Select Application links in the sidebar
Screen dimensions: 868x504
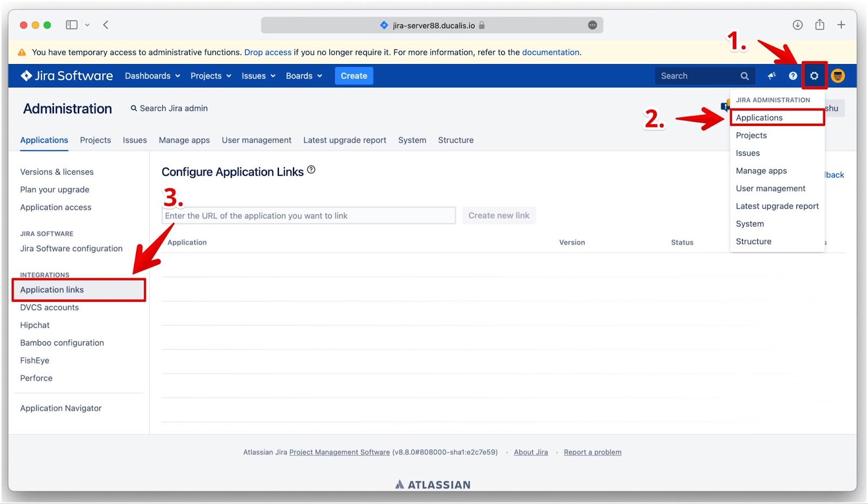(x=52, y=290)
